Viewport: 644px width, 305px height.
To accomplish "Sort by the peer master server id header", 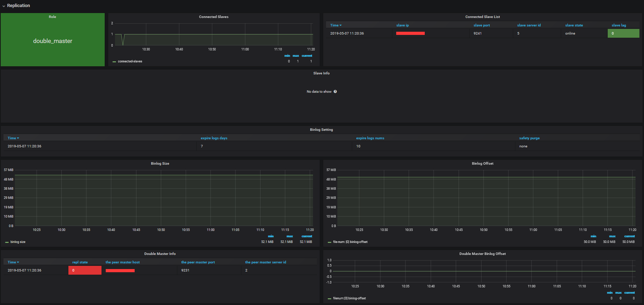I will tap(266, 262).
